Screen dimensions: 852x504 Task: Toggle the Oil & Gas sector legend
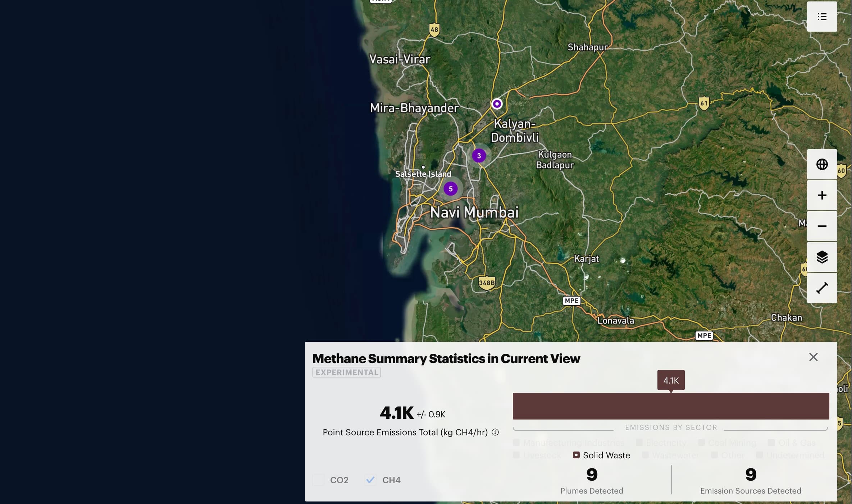[x=792, y=443]
